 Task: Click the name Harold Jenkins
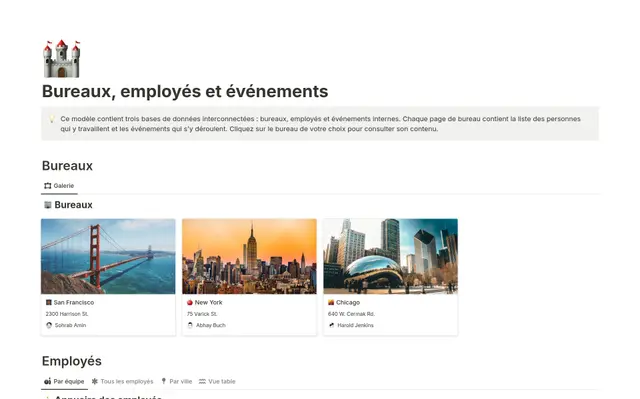click(355, 325)
